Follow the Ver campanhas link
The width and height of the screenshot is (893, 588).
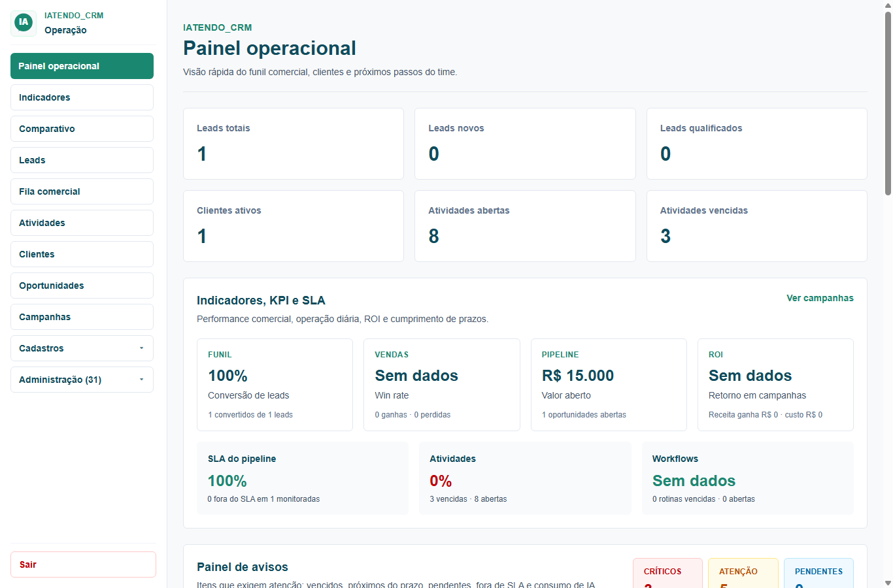[x=820, y=298]
